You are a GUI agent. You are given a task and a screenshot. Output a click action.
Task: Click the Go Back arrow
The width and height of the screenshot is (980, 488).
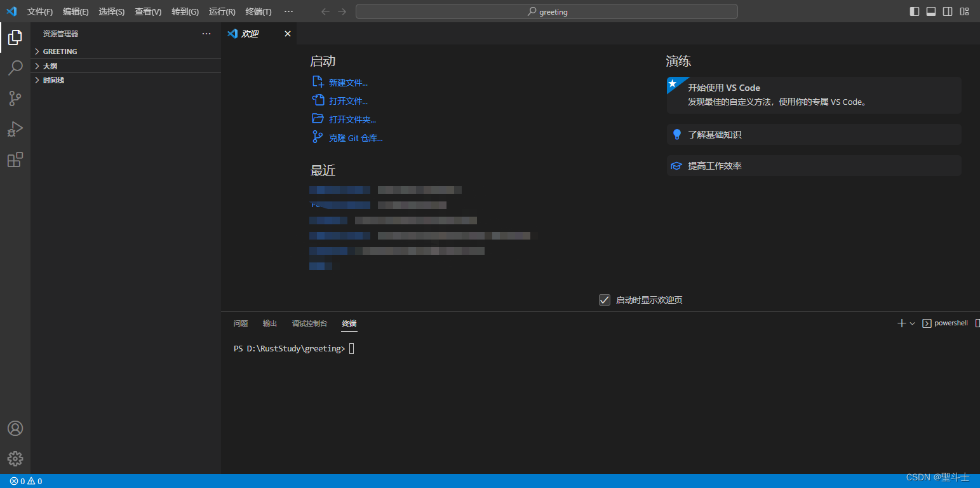tap(326, 11)
